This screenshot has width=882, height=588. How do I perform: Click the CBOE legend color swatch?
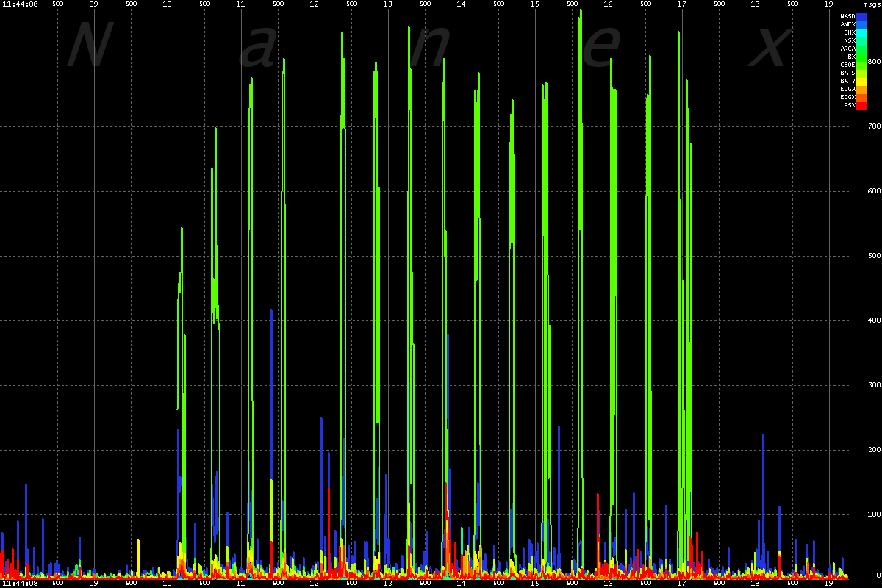click(x=862, y=65)
